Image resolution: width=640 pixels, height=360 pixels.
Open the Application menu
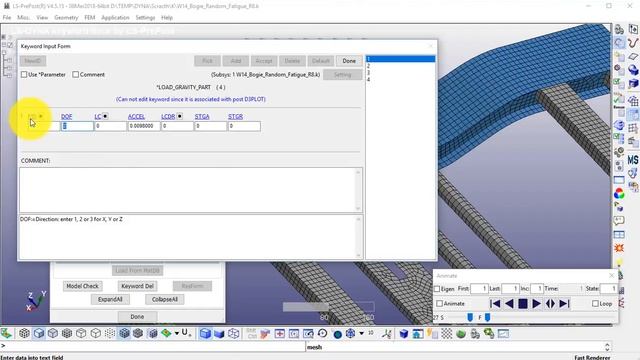pos(115,18)
